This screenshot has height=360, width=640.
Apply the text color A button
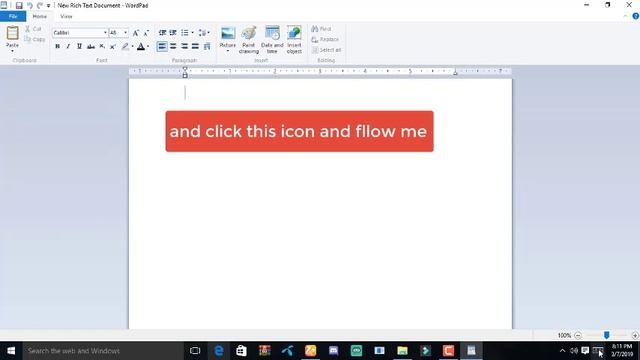point(141,47)
